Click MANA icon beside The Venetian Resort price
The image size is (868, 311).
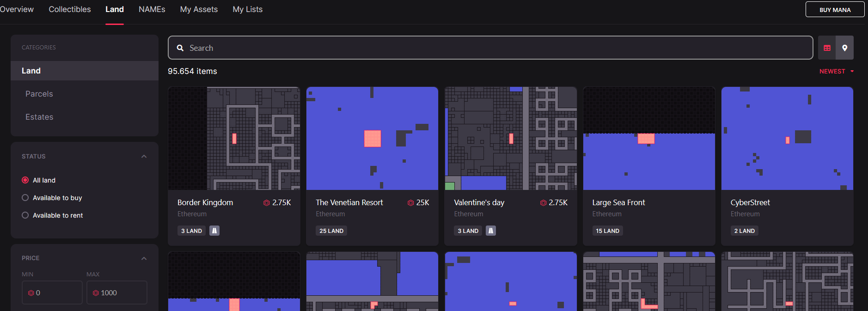click(x=410, y=203)
